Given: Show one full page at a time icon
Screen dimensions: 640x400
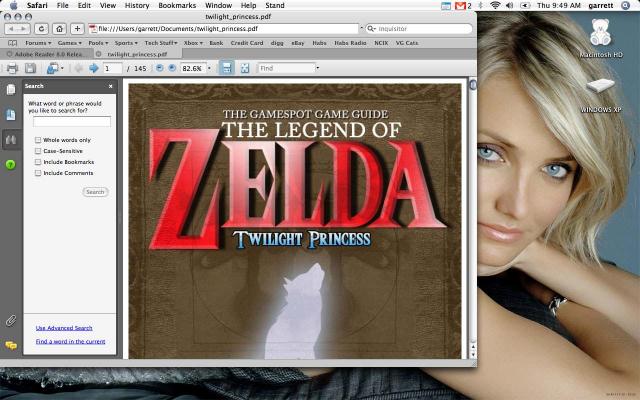Looking at the screenshot, I should coord(245,68).
